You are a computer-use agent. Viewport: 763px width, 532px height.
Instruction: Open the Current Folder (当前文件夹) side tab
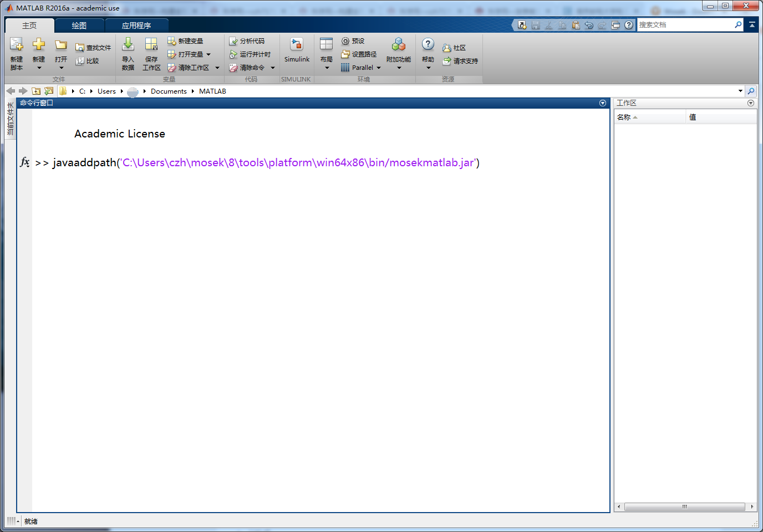click(10, 119)
